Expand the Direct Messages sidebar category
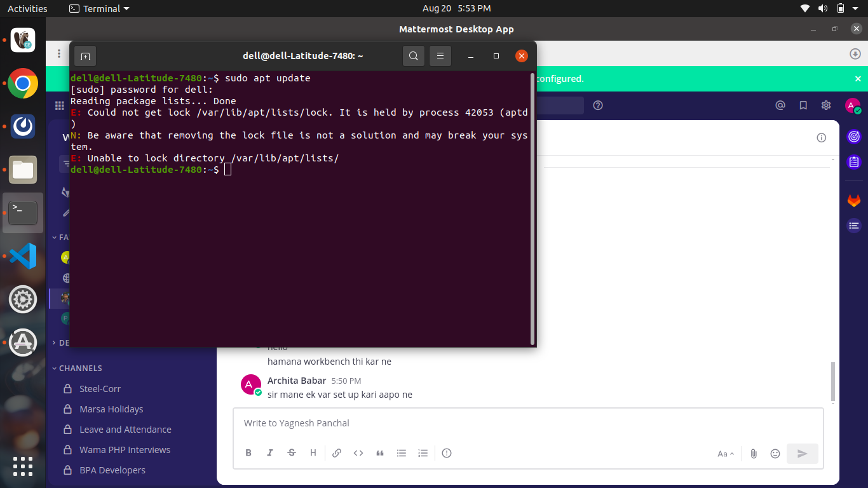868x488 pixels. (x=60, y=343)
